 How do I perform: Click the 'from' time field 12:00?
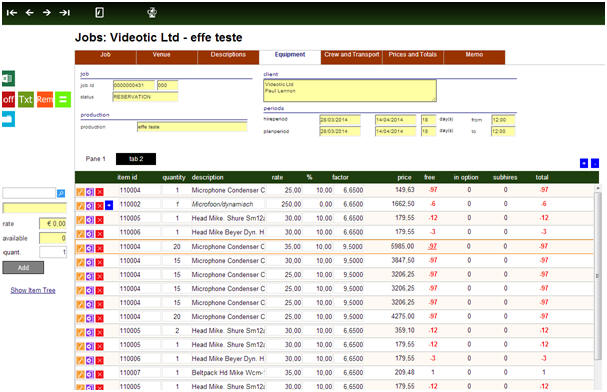click(503, 120)
